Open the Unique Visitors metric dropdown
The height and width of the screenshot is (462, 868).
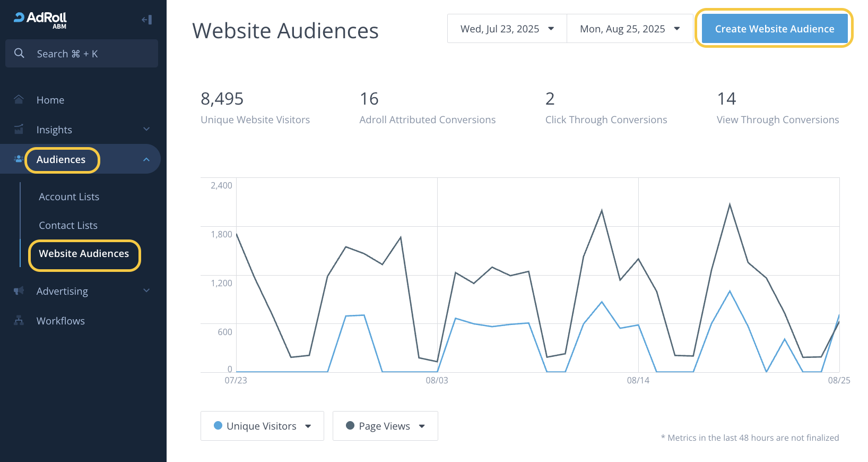pyautogui.click(x=262, y=426)
